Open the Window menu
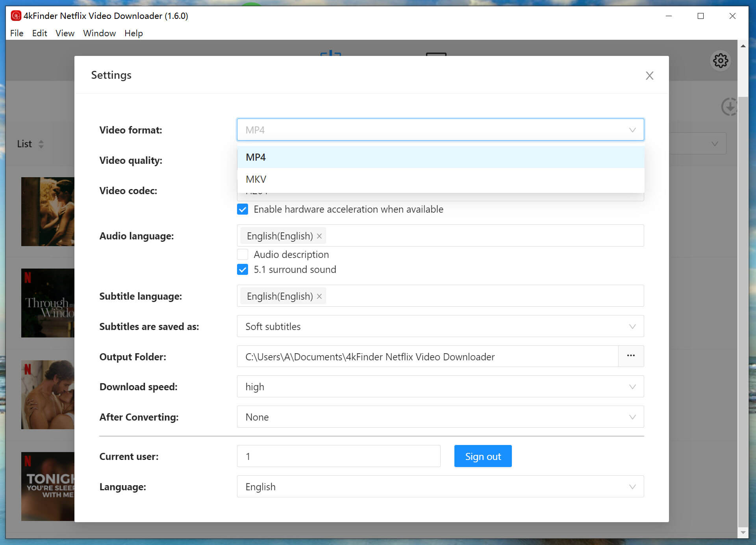 [x=99, y=33]
